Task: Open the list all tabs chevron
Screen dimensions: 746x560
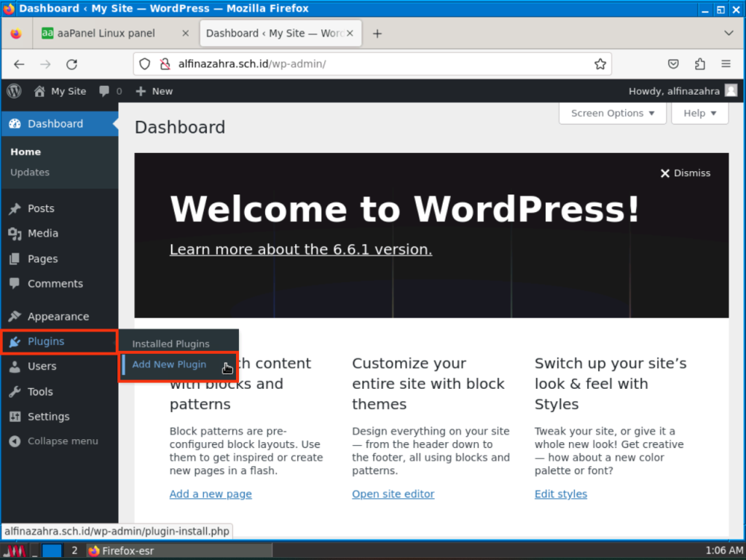Action: pos(729,33)
